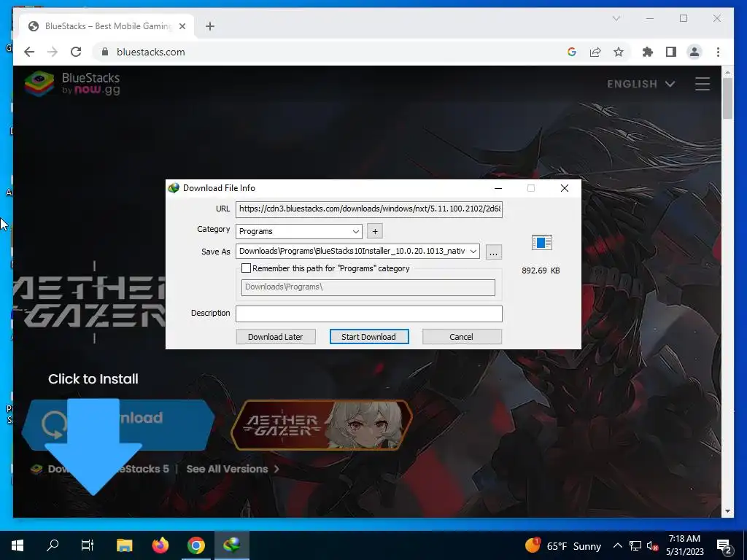Add a new category with plus button

tap(375, 231)
